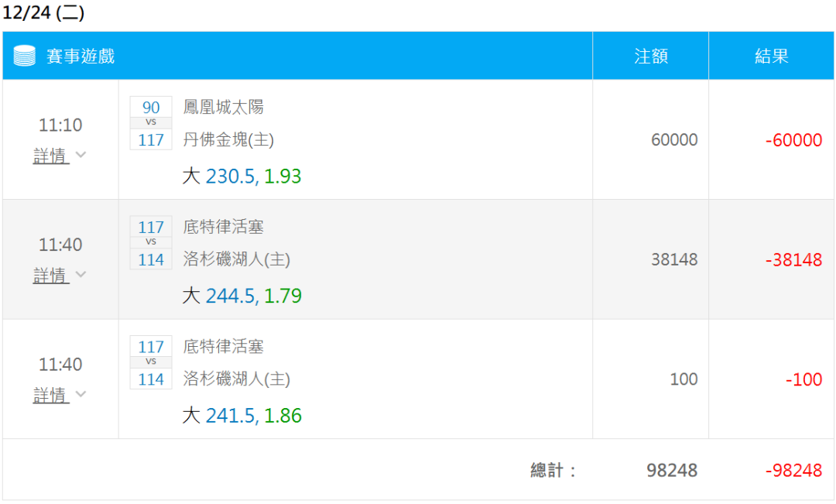Click the coin stack icon beside 賽事遊戲
The width and height of the screenshot is (836, 504).
[x=25, y=56]
